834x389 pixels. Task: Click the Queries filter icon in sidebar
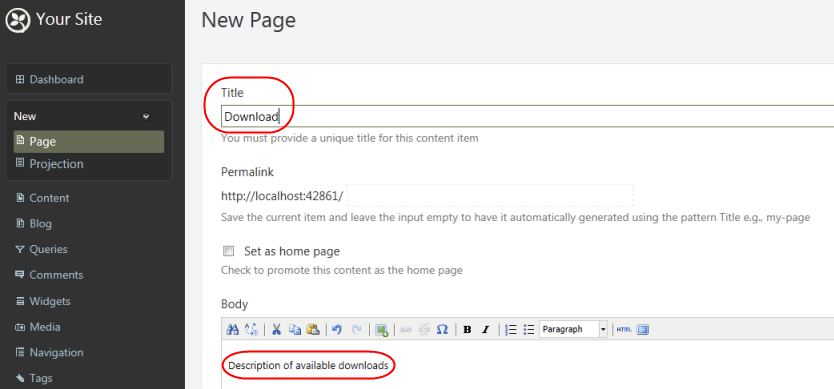[x=20, y=249]
